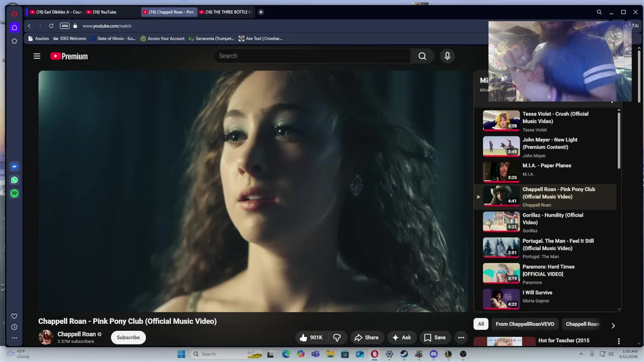Select the All filter chip
This screenshot has width=644, height=362.
(481, 324)
